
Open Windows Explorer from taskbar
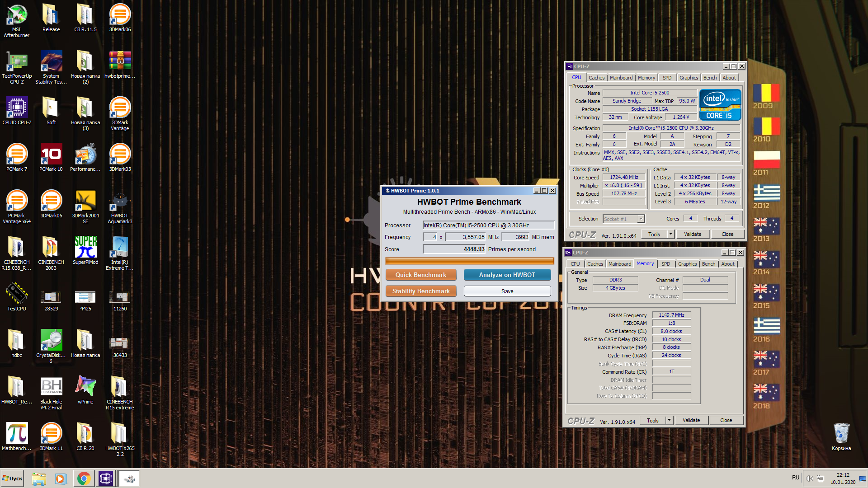pyautogui.click(x=39, y=479)
